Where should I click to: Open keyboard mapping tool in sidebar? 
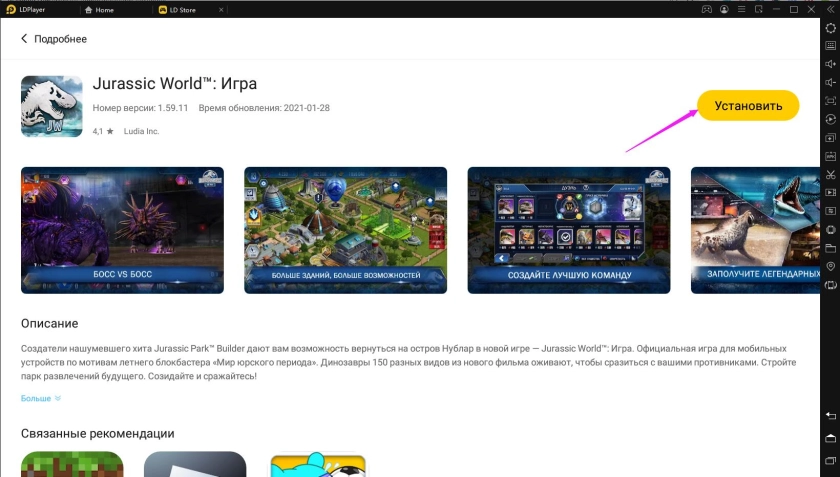tap(830, 46)
